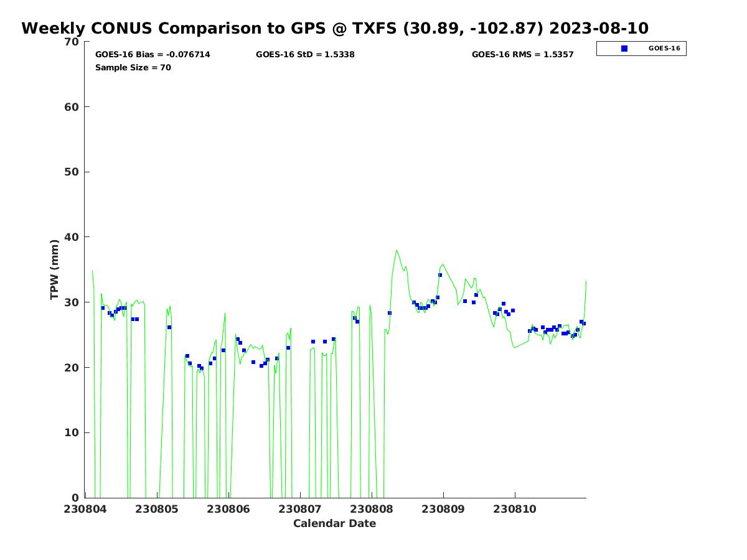Image resolution: width=747 pixels, height=560 pixels.
Task: Select the 10 y-axis tick label
Action: pyautogui.click(x=72, y=433)
